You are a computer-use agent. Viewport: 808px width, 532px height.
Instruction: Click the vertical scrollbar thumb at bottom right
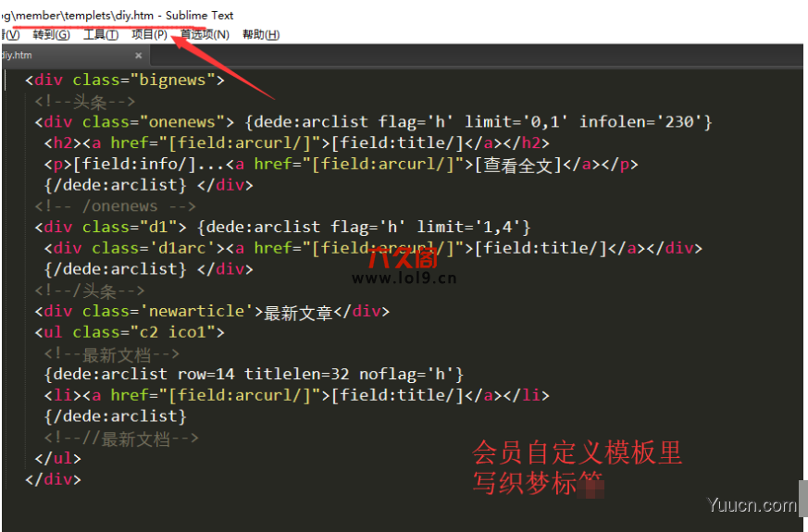[x=802, y=489]
